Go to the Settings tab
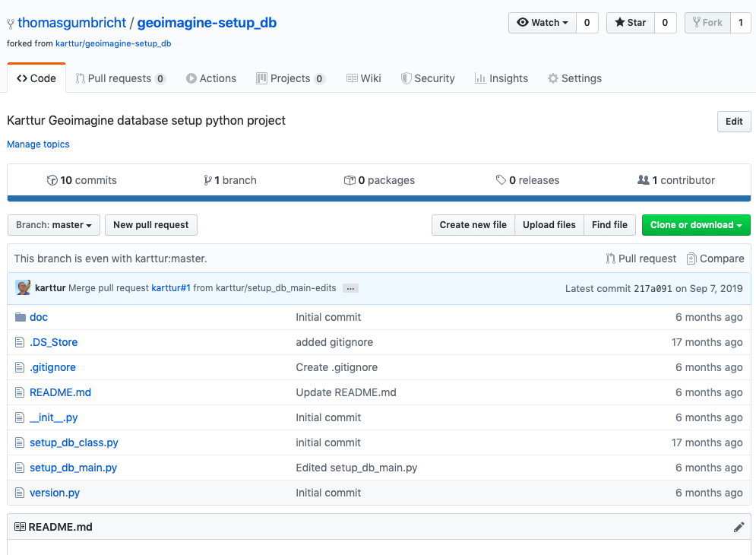 [574, 78]
